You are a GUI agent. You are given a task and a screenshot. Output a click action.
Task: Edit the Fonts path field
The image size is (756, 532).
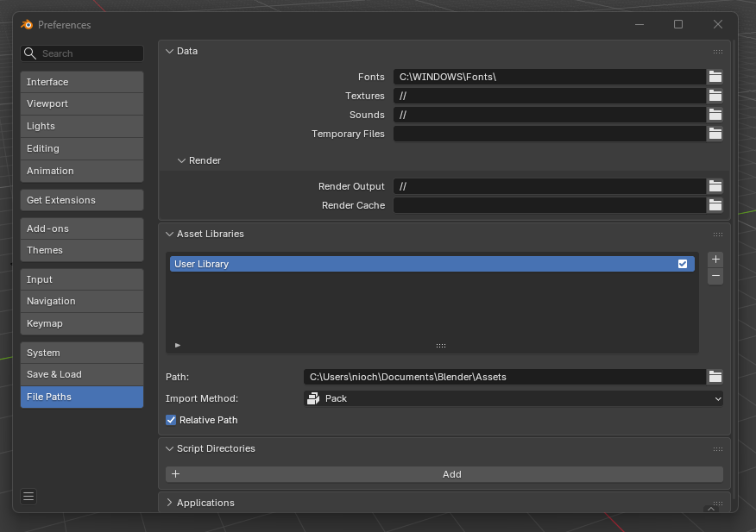point(550,77)
